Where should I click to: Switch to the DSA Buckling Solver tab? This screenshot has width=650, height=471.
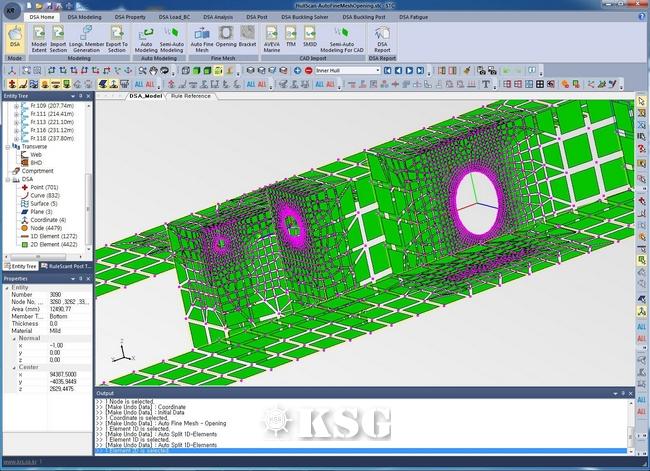coord(307,17)
